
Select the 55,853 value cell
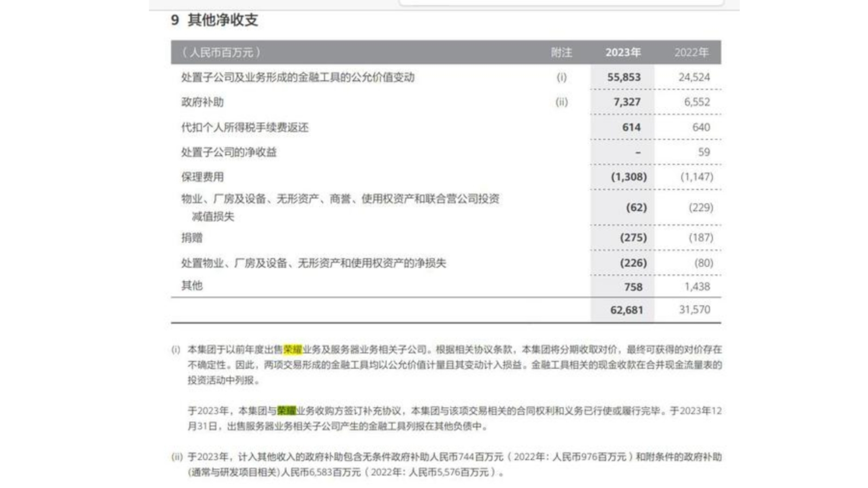pos(624,77)
